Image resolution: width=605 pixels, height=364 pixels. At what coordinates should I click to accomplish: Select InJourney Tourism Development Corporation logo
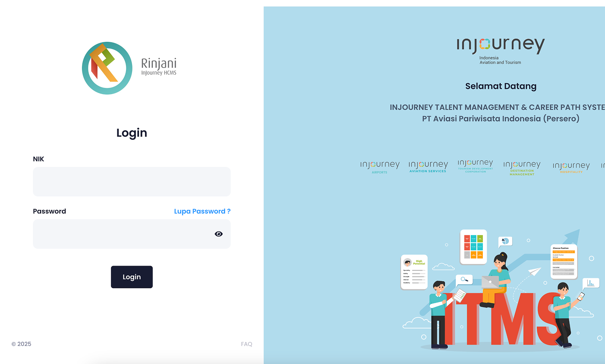pyautogui.click(x=476, y=166)
